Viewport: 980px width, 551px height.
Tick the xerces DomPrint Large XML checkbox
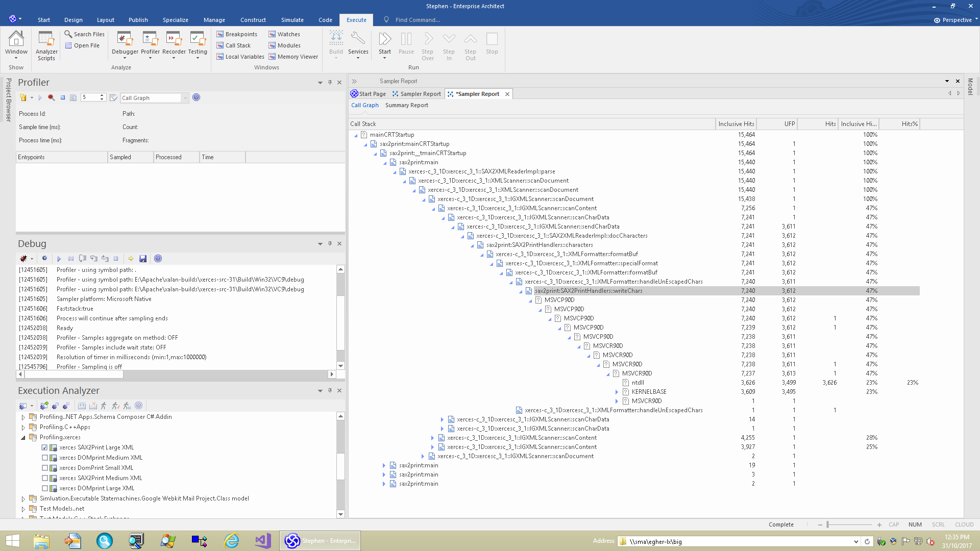tap(45, 488)
